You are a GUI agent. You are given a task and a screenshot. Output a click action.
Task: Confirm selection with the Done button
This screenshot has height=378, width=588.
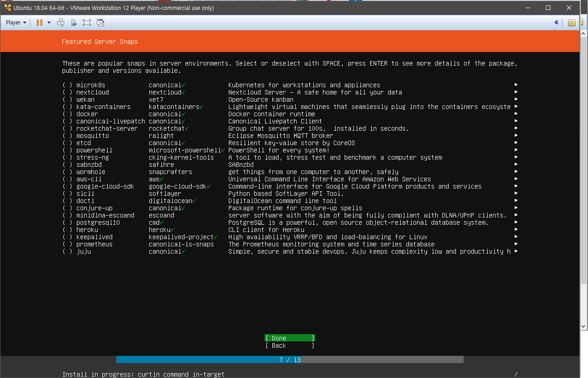pos(290,338)
